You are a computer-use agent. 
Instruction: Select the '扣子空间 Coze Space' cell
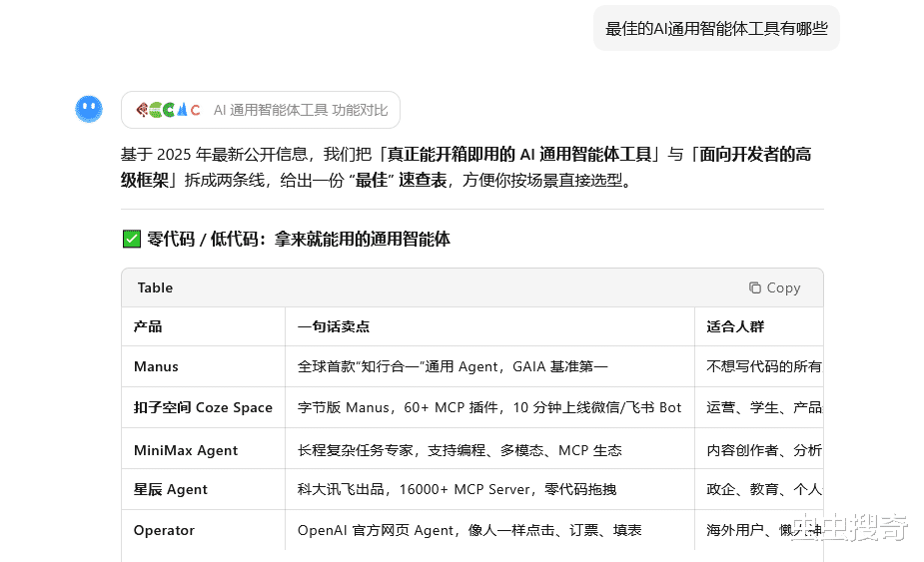(203, 407)
